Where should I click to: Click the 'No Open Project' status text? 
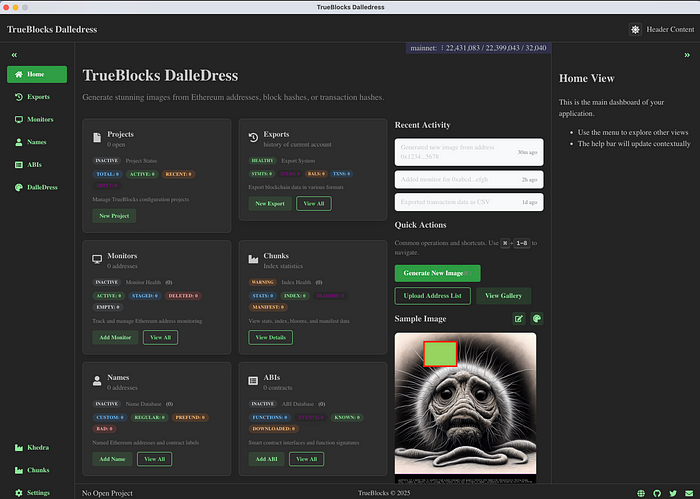click(x=107, y=493)
